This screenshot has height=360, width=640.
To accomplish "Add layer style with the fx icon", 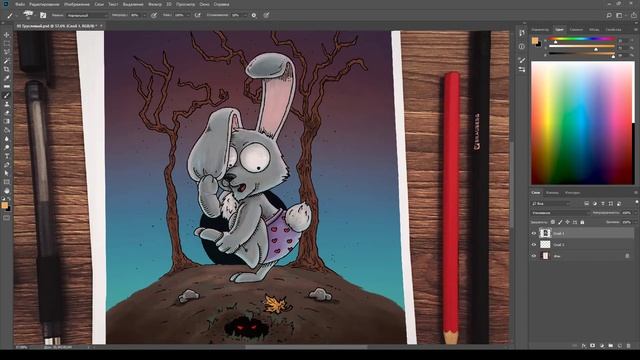I will [x=584, y=346].
